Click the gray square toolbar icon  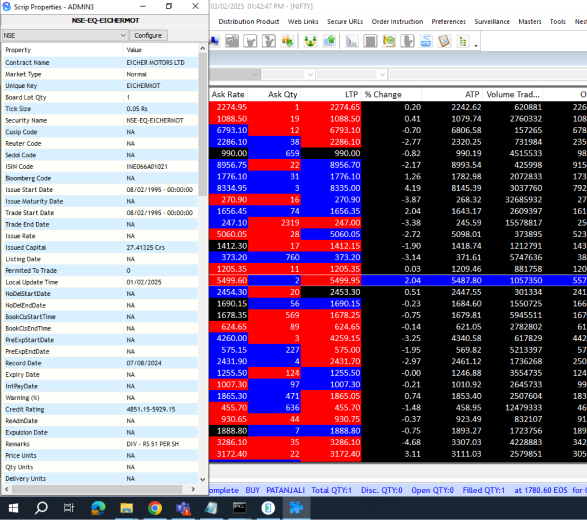370,41
